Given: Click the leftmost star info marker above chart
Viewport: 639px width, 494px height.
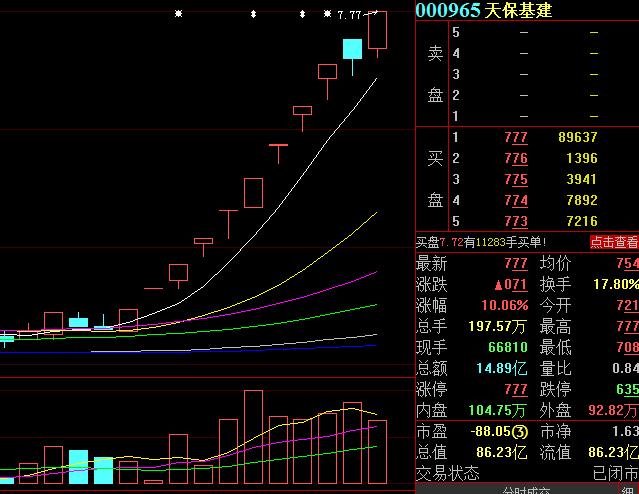Looking at the screenshot, I should [x=178, y=14].
